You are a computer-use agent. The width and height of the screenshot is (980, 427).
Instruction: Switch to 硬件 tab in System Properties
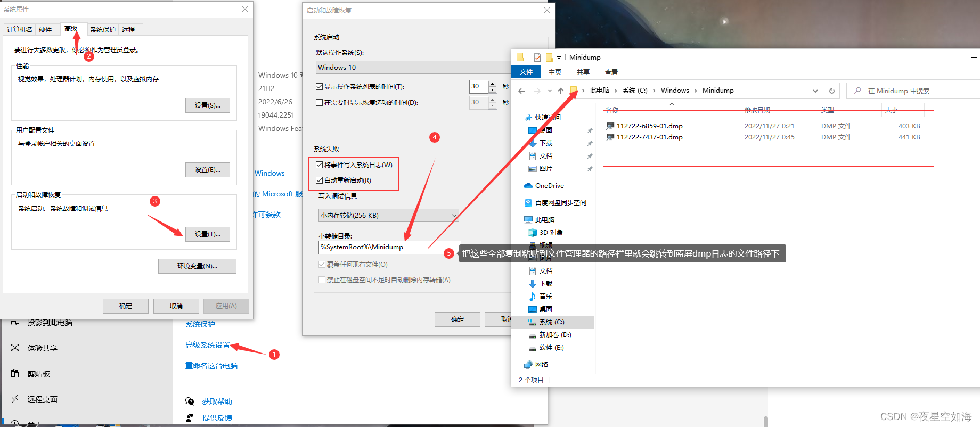45,30
